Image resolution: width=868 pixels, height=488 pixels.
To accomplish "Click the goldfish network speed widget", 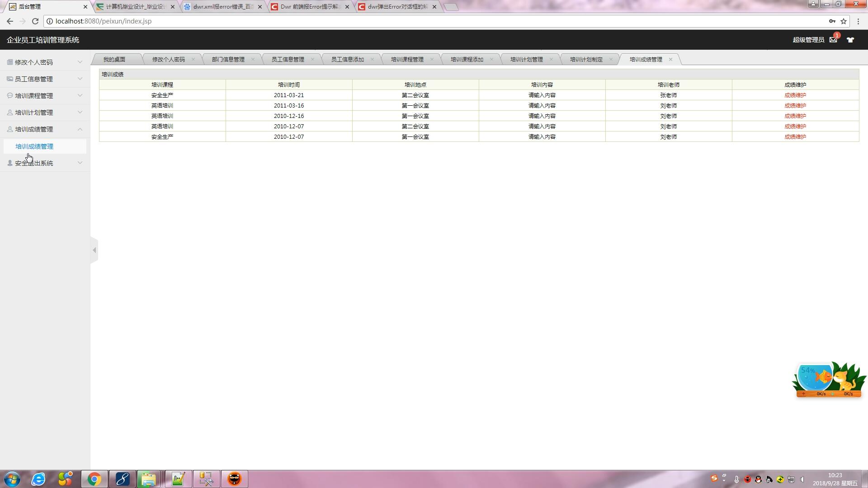I will [829, 380].
